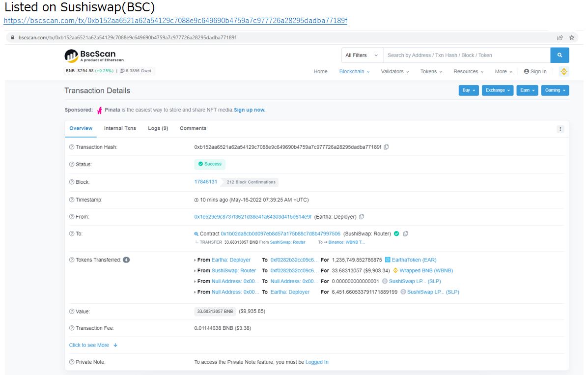
Task: Click Pinata Sign up now link
Action: pos(250,110)
